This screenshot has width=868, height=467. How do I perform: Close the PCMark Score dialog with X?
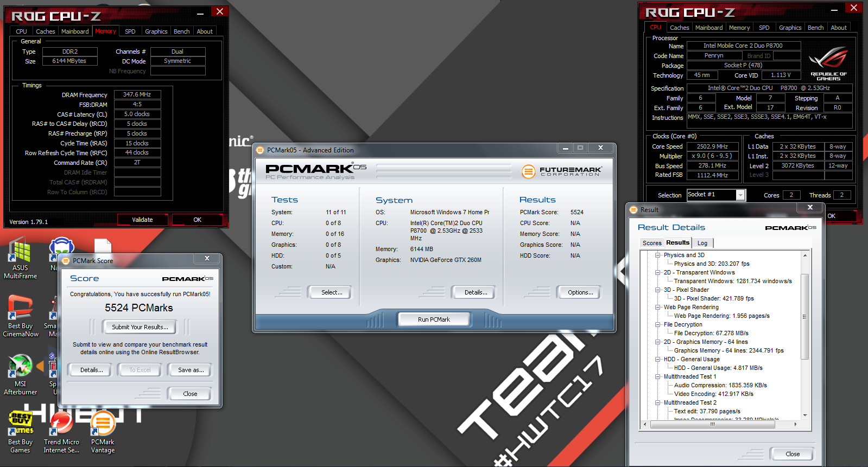[207, 258]
